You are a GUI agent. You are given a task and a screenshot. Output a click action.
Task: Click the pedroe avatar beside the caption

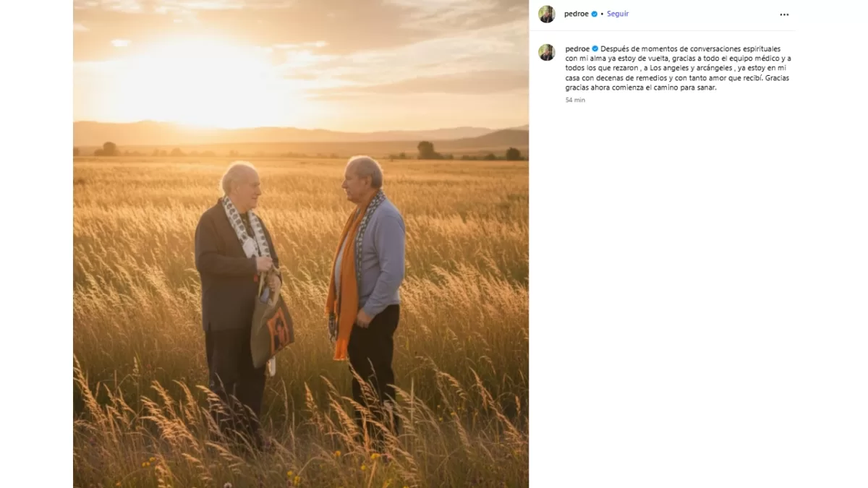point(547,52)
